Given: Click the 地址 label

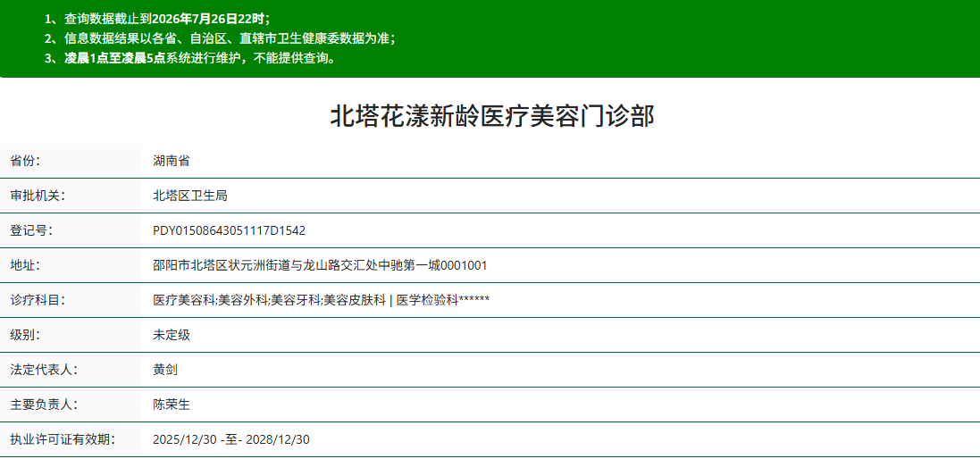Looking at the screenshot, I should click(25, 265).
